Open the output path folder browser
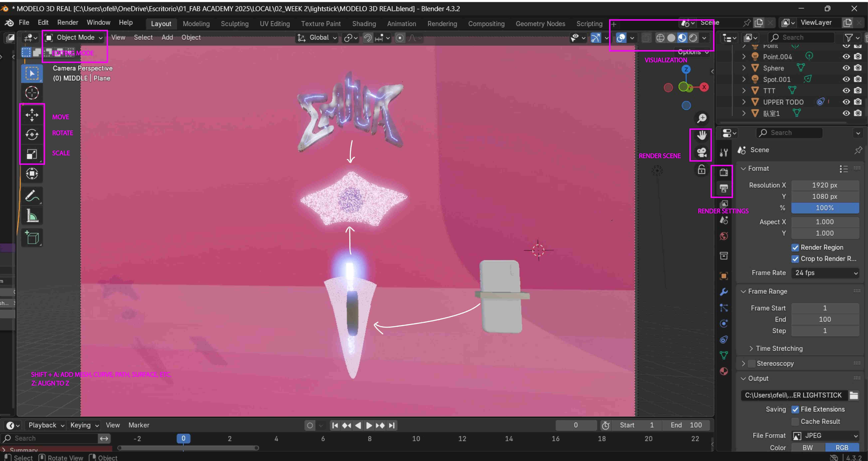The image size is (868, 461). 854,395
